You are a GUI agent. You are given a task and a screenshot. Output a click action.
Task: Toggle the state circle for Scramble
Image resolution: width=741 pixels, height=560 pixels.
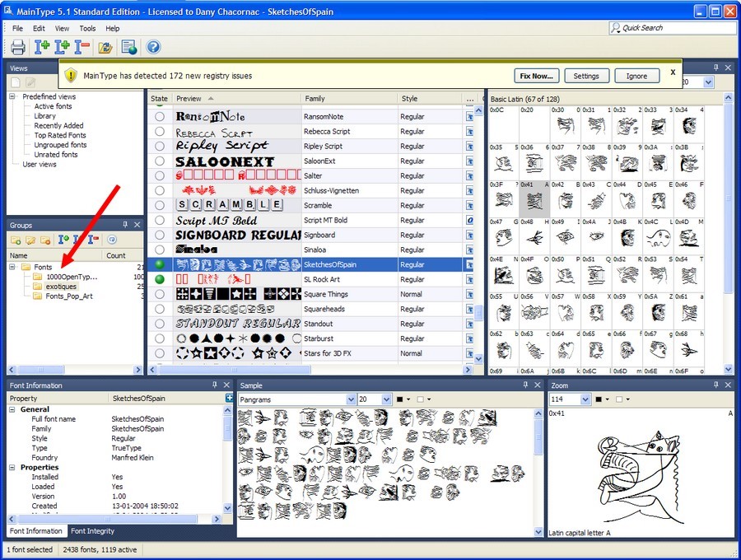(x=160, y=205)
